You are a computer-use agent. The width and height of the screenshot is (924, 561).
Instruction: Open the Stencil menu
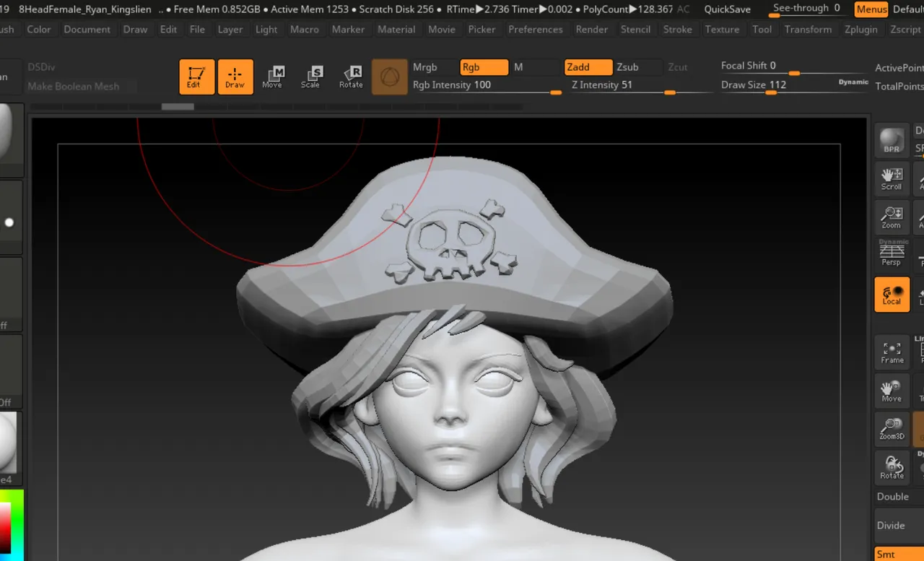click(636, 30)
